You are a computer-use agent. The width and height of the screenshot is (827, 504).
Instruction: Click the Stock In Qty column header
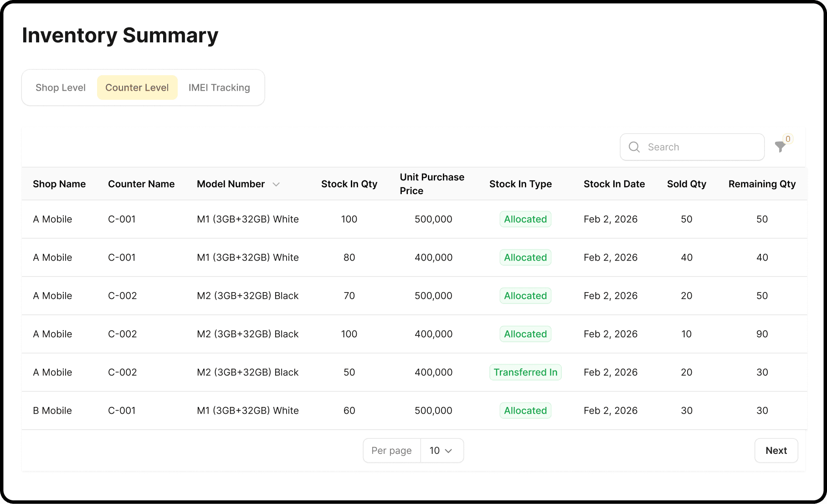[x=349, y=184]
